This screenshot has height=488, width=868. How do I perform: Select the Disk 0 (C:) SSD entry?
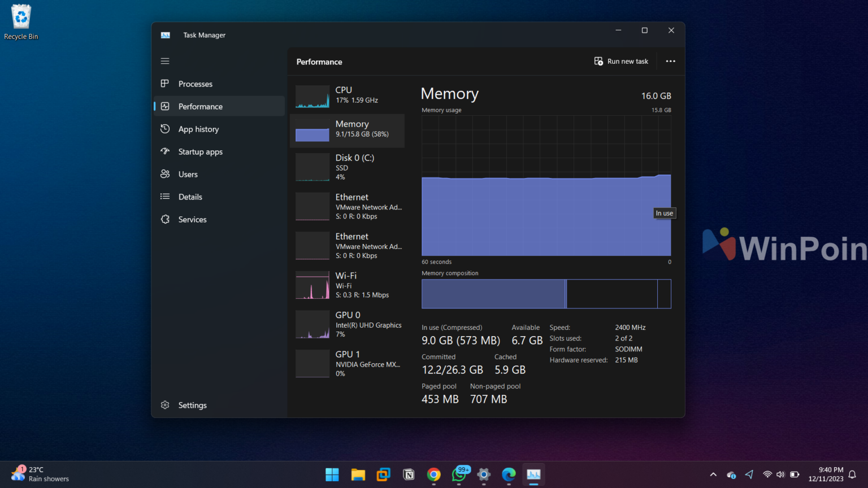click(347, 167)
